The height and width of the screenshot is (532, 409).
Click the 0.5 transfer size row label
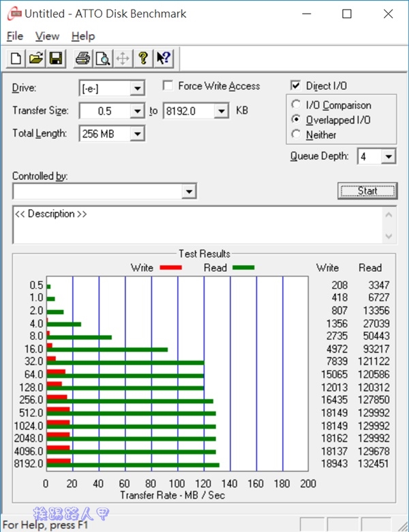point(36,285)
